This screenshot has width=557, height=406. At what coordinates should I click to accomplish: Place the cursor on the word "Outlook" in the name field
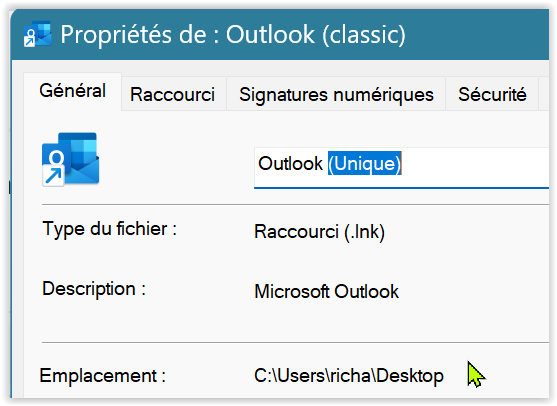tap(290, 163)
